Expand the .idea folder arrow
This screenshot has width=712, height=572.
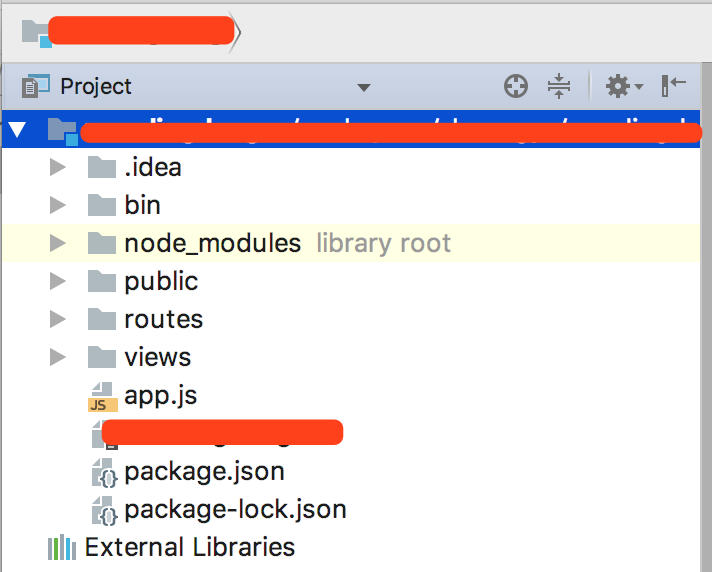click(x=57, y=167)
